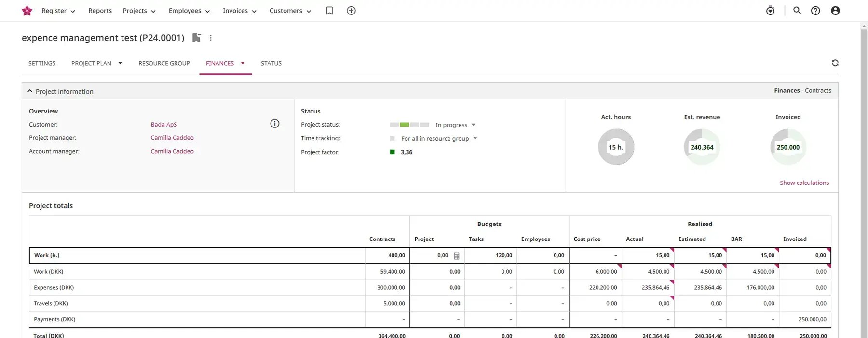
Task: Open the Register dropdown menu
Action: tap(58, 11)
